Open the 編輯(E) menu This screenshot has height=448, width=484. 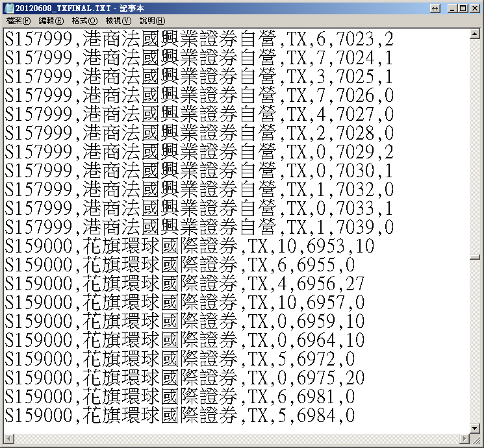(x=51, y=21)
